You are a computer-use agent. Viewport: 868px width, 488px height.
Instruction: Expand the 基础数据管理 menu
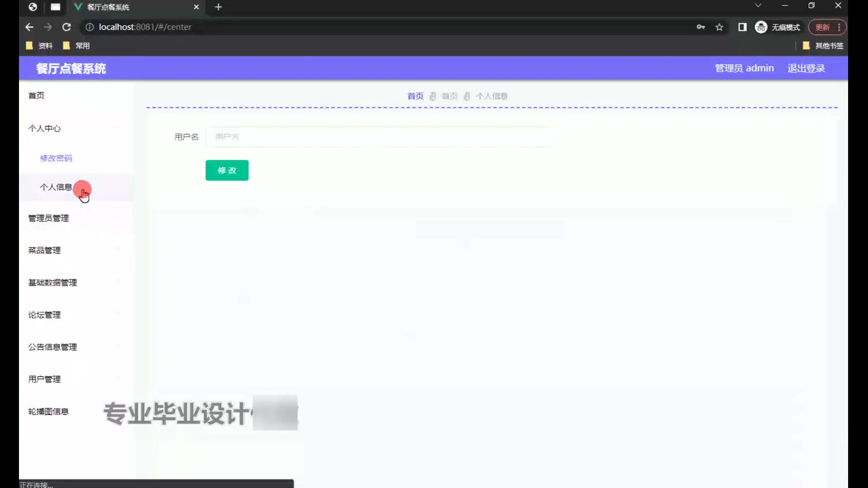(52, 282)
